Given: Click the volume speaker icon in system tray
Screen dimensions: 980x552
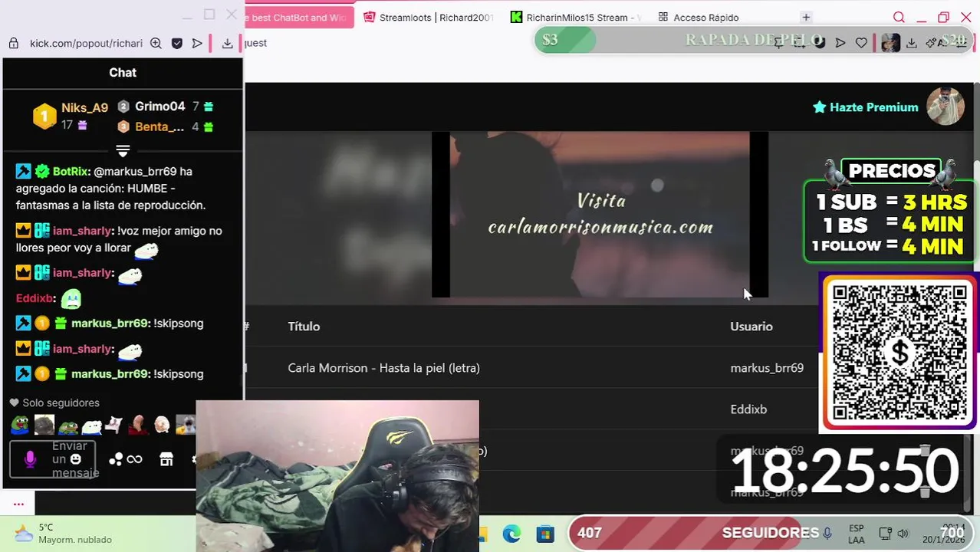Looking at the screenshot, I should coord(903,534).
